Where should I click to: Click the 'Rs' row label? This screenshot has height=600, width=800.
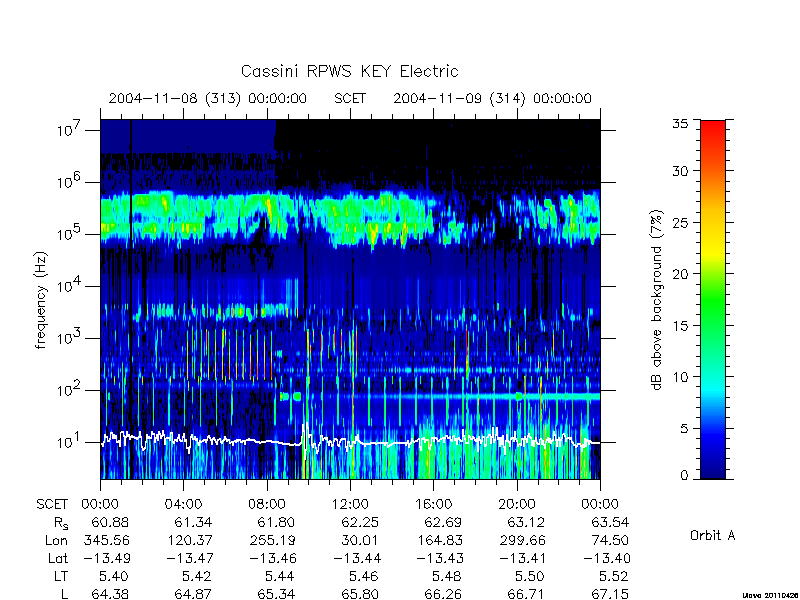tap(61, 523)
